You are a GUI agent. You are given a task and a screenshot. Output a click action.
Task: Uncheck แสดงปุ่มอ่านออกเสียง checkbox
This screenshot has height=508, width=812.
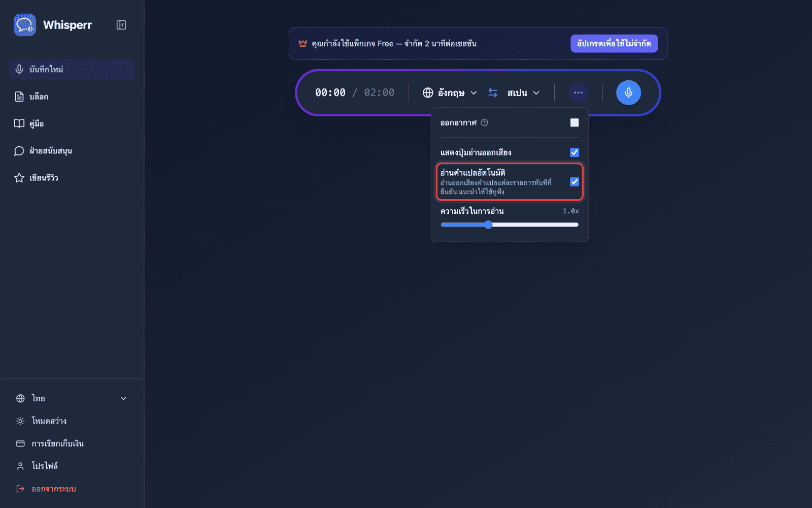point(574,152)
